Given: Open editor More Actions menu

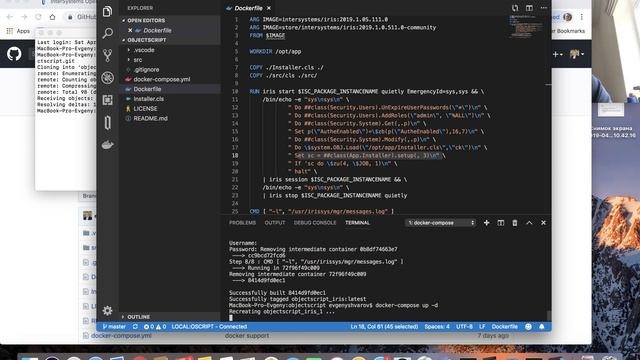Looking at the screenshot, I should tap(544, 8).
